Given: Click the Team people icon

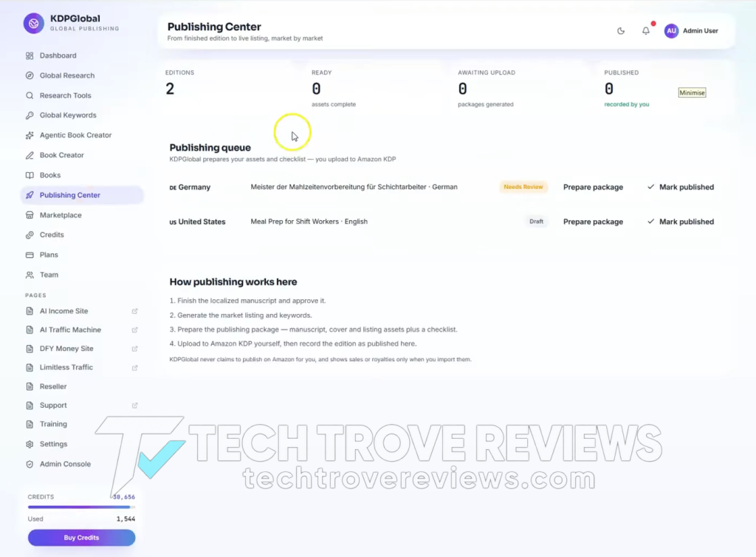Looking at the screenshot, I should [30, 275].
